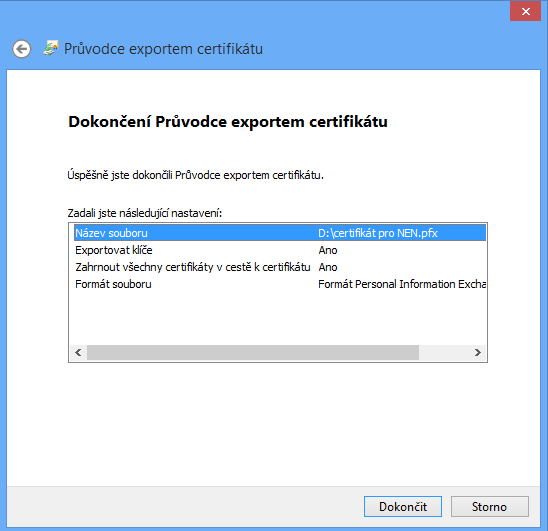Click the horizontal scrollbar thumb
Image resolution: width=548 pixels, height=531 pixels.
(x=253, y=352)
